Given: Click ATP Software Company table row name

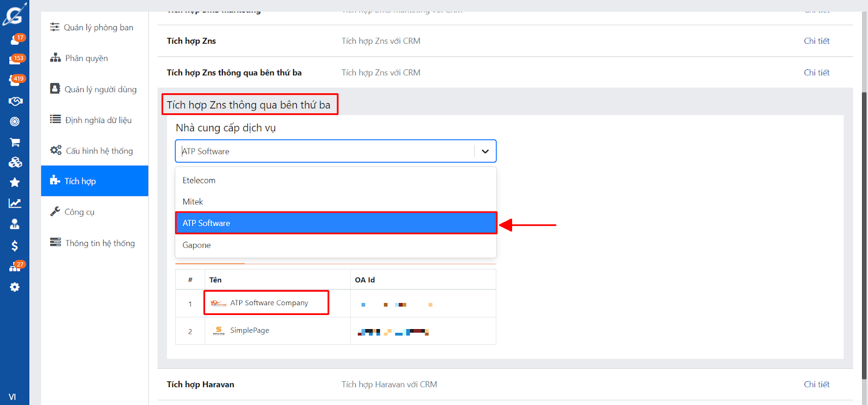Looking at the screenshot, I should pyautogui.click(x=269, y=303).
